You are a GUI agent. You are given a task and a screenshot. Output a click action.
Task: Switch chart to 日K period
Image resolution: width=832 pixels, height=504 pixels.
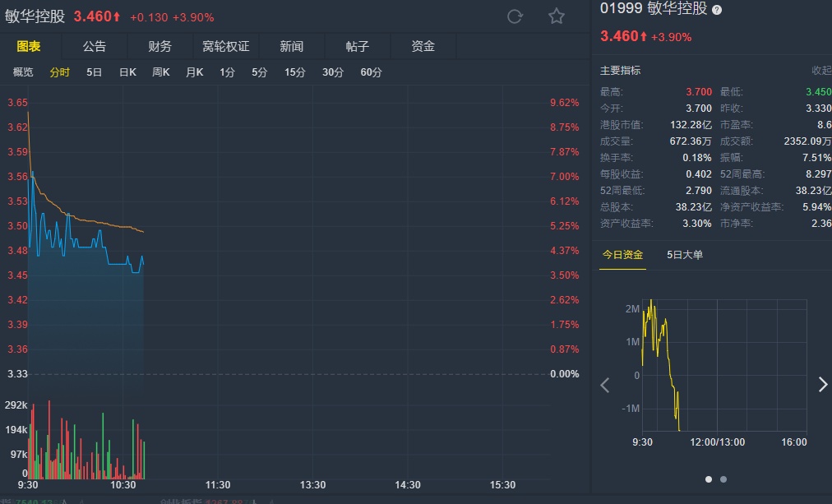127,72
